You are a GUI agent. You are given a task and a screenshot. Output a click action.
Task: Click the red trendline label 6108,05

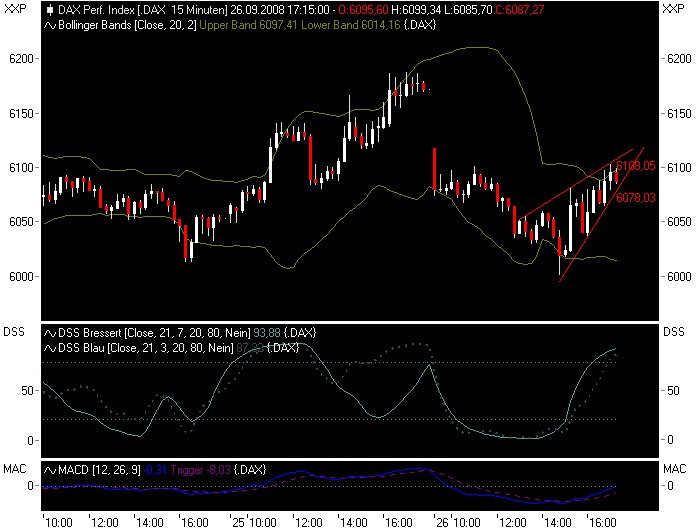[636, 166]
